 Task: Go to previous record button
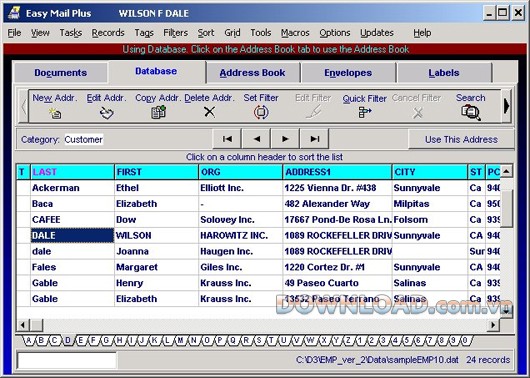coord(257,139)
